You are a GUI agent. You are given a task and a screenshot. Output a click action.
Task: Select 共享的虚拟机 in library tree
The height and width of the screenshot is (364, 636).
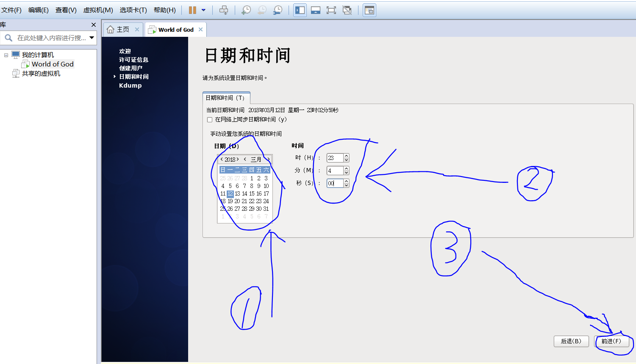click(41, 74)
